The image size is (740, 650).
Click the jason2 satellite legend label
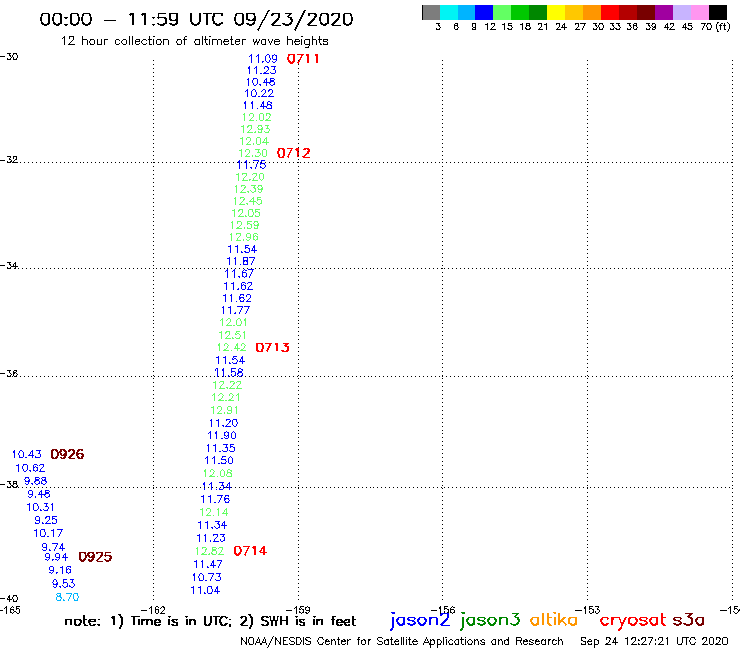pyautogui.click(x=420, y=620)
